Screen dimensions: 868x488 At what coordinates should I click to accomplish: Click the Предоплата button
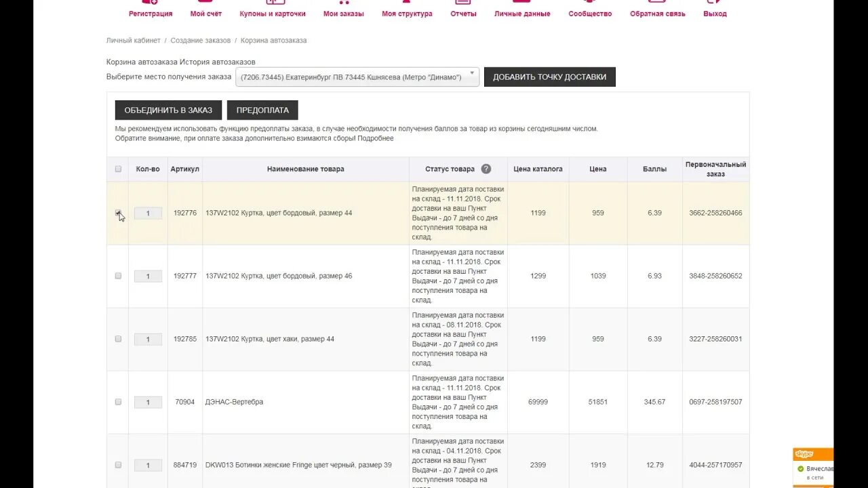pos(262,110)
